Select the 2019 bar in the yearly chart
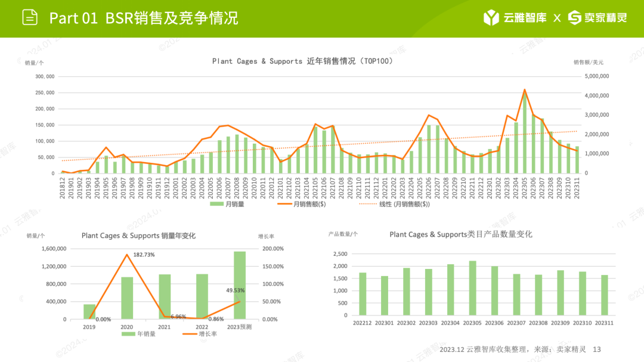 [89, 312]
